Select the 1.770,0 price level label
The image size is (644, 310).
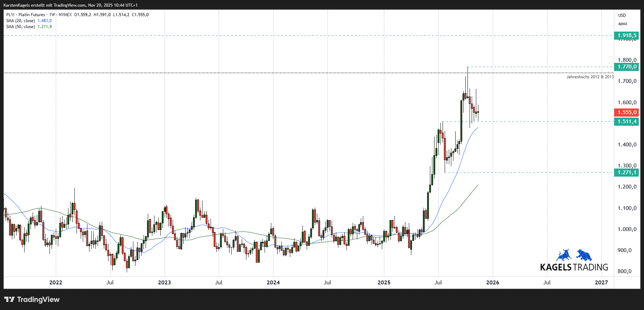[x=626, y=67]
